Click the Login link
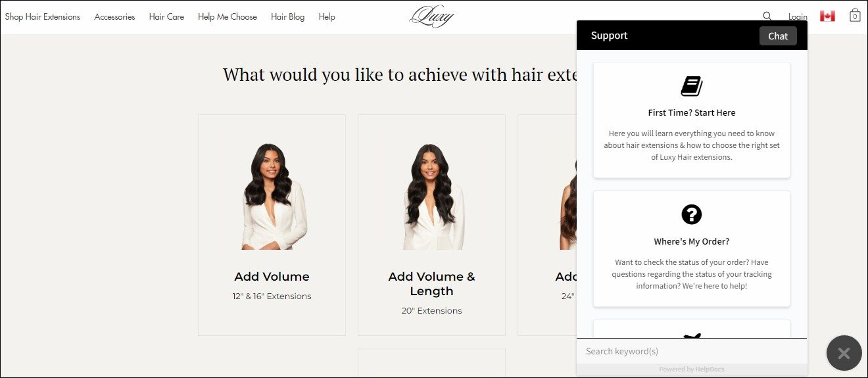This screenshot has height=378, width=868. tap(798, 17)
